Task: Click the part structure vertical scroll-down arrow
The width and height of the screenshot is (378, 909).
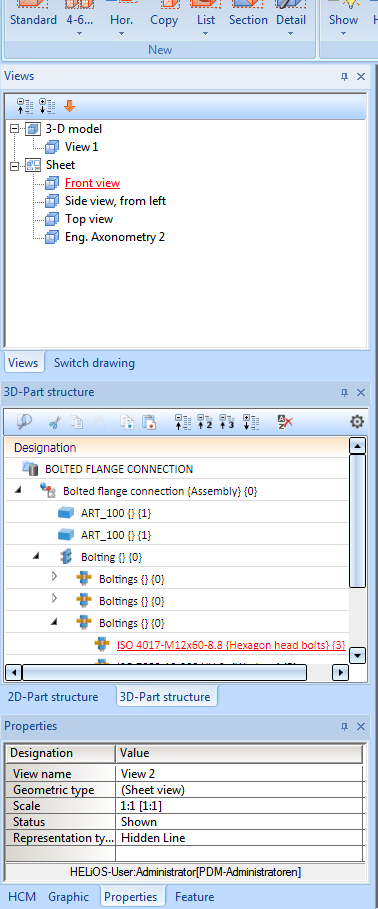Action: click(x=358, y=656)
